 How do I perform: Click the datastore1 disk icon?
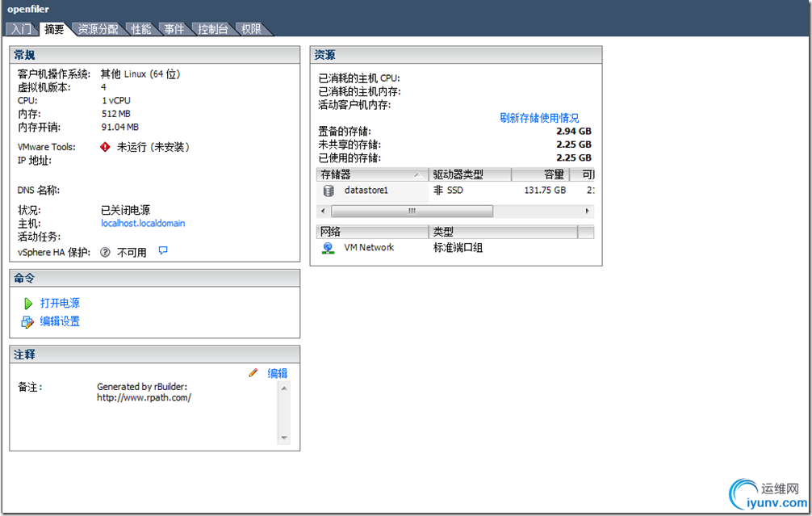[x=329, y=191]
